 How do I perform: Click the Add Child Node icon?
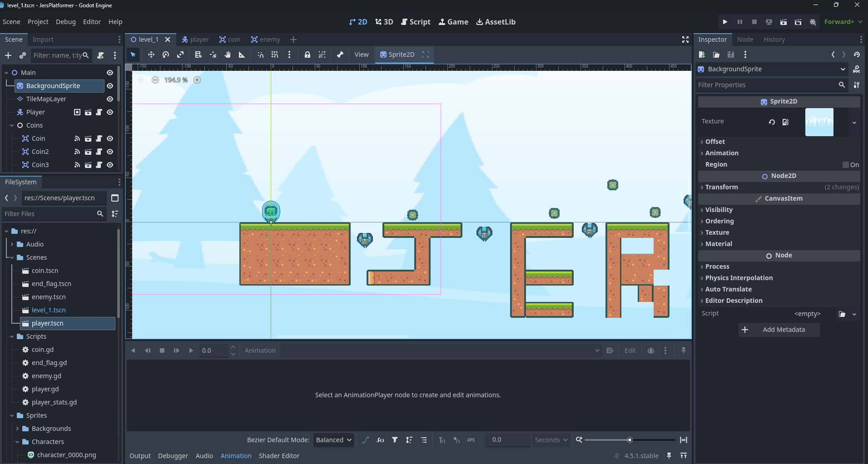tap(8, 55)
